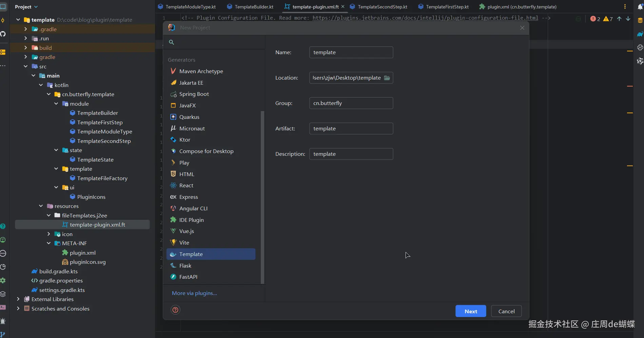Select the Maven Archetype generator icon

pyautogui.click(x=173, y=71)
